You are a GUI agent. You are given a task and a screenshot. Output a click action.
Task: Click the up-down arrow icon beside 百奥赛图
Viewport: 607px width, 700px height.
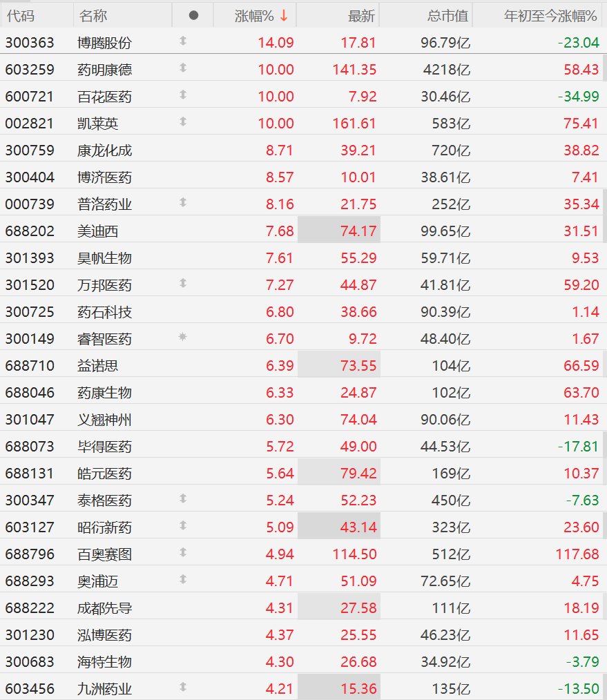pos(183,552)
